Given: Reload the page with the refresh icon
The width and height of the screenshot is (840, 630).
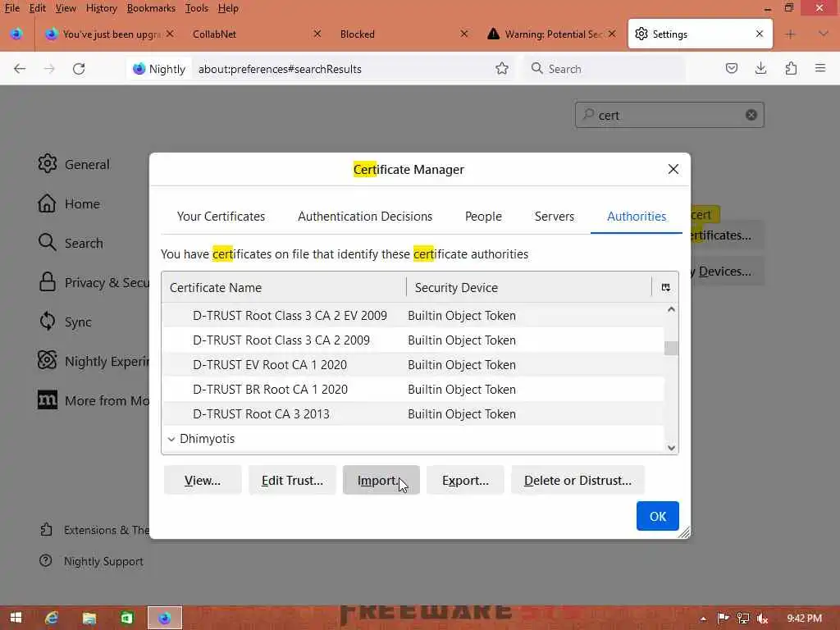Looking at the screenshot, I should point(79,69).
